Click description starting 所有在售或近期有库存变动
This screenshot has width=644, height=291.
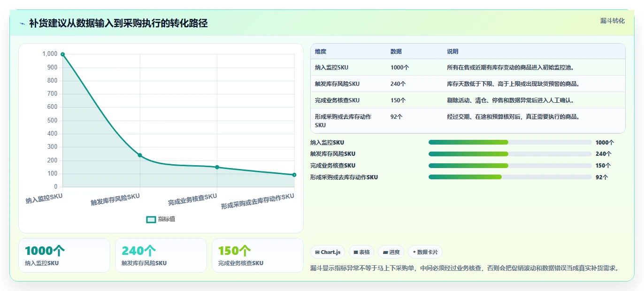511,68
